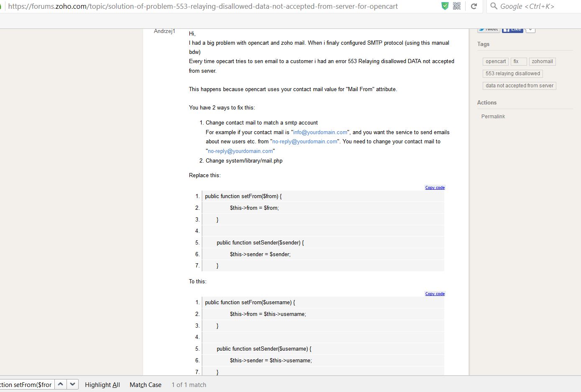Copy code of the 'To this' block

pyautogui.click(x=435, y=294)
